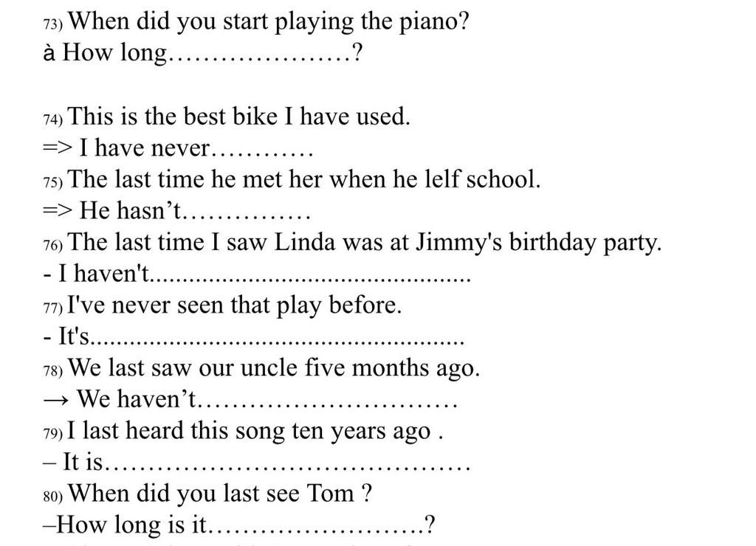Click 'I've never seen that play before'

coord(235,305)
